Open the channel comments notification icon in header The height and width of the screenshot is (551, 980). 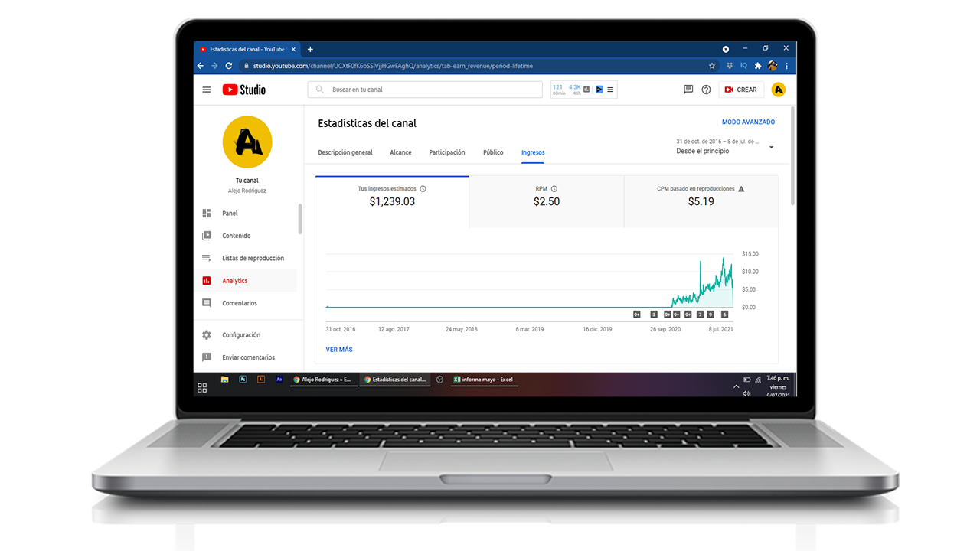[688, 90]
